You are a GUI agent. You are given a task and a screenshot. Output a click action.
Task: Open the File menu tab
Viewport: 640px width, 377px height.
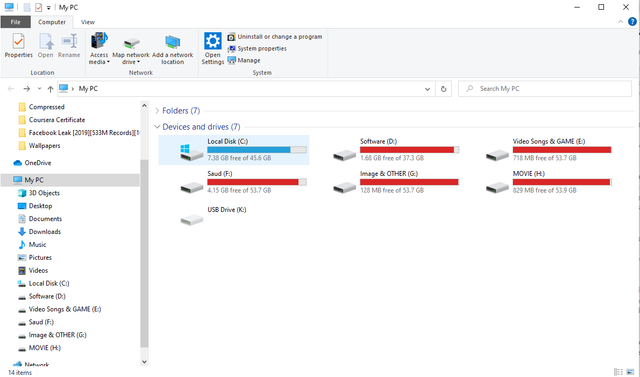(x=16, y=22)
